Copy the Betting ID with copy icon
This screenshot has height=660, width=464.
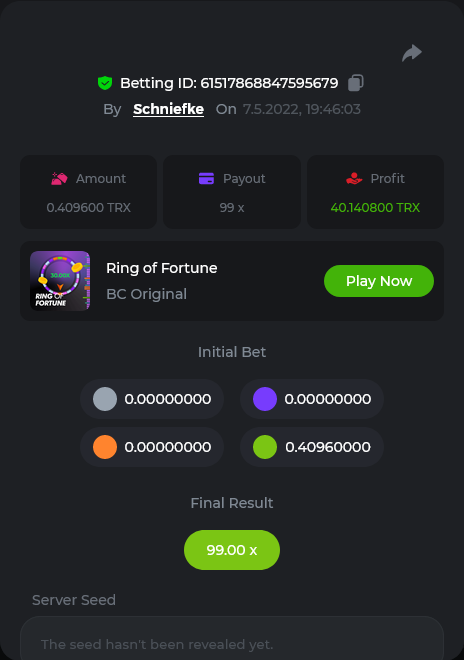356,82
